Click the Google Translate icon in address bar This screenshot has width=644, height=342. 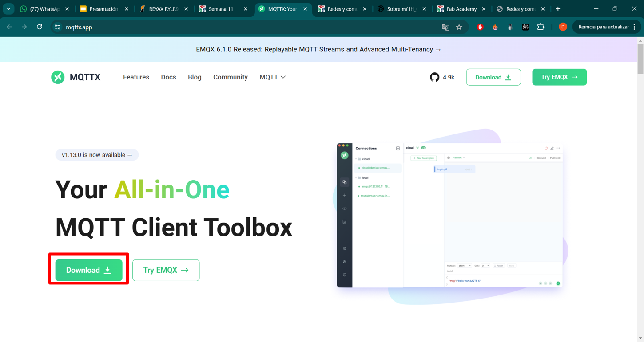pyautogui.click(x=445, y=27)
